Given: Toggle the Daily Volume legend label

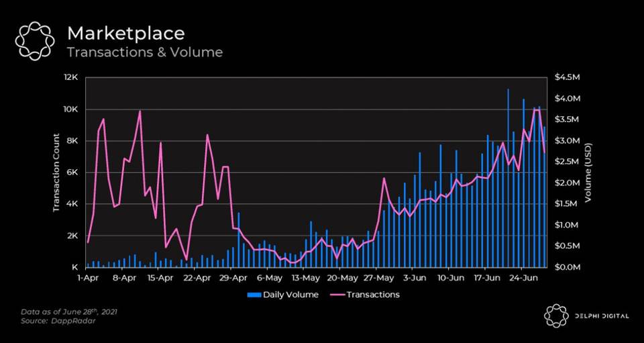Looking at the screenshot, I should [290, 295].
